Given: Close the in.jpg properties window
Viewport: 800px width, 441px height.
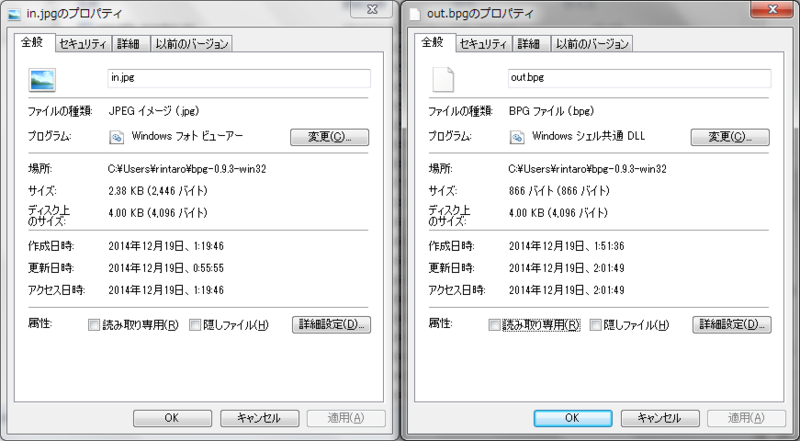Looking at the screenshot, I should (x=372, y=9).
